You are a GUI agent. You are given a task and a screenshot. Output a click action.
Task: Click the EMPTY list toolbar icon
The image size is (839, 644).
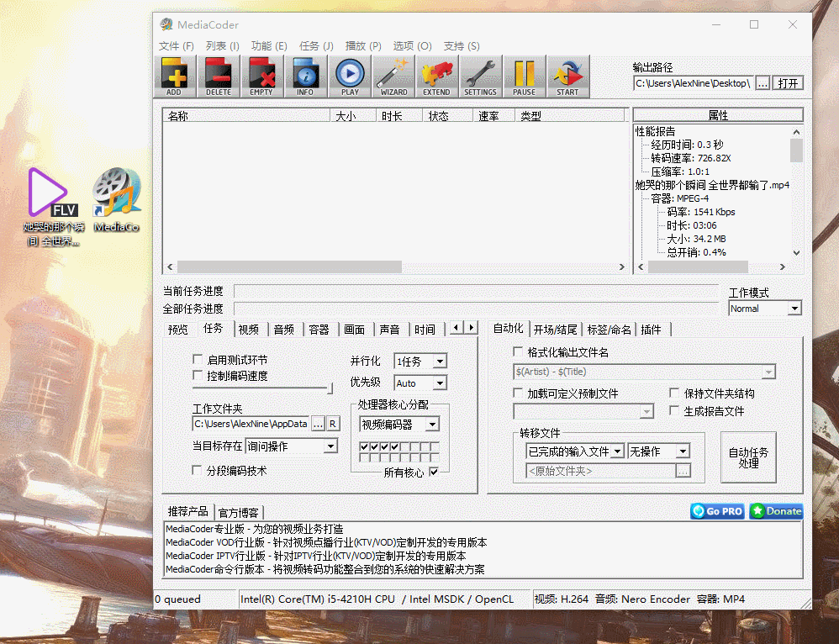tap(261, 77)
